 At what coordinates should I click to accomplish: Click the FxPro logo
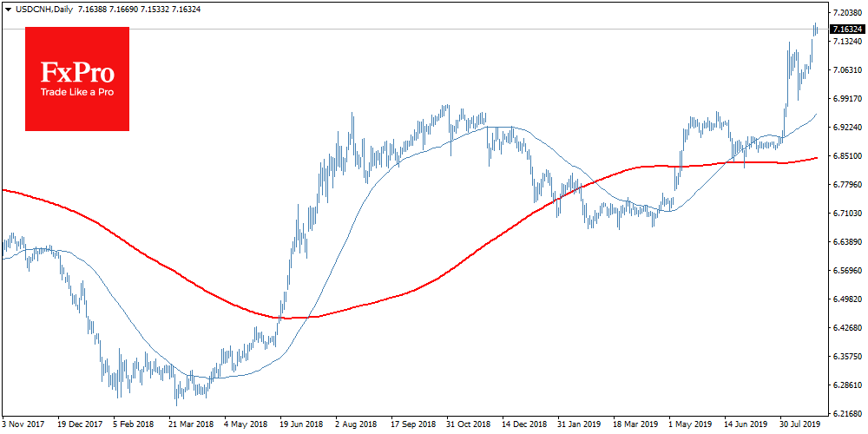click(77, 78)
